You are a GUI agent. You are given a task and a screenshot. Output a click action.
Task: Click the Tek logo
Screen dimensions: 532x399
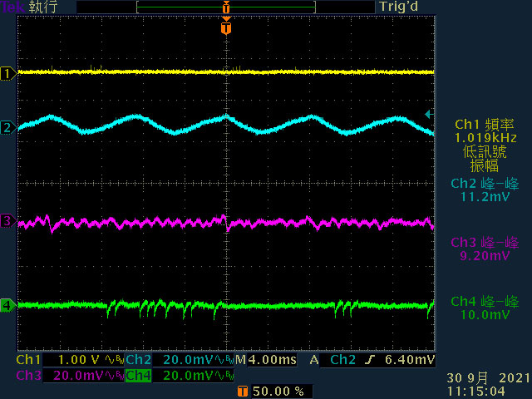click(13, 7)
